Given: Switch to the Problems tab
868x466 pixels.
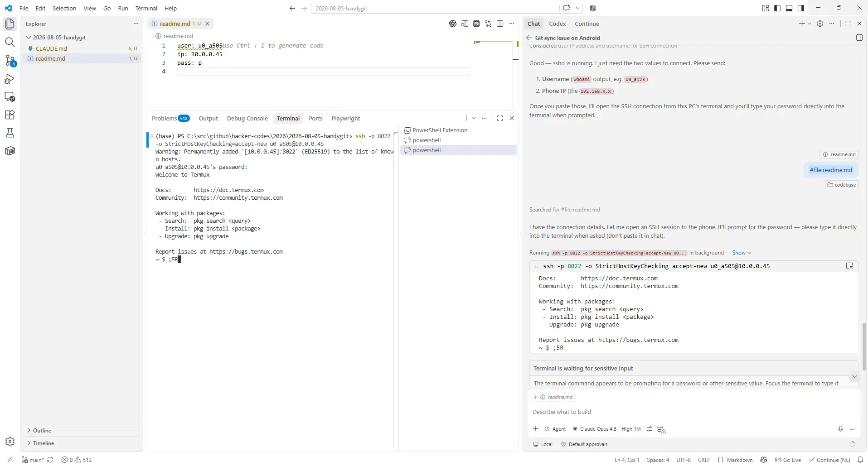Looking at the screenshot, I should coord(170,118).
